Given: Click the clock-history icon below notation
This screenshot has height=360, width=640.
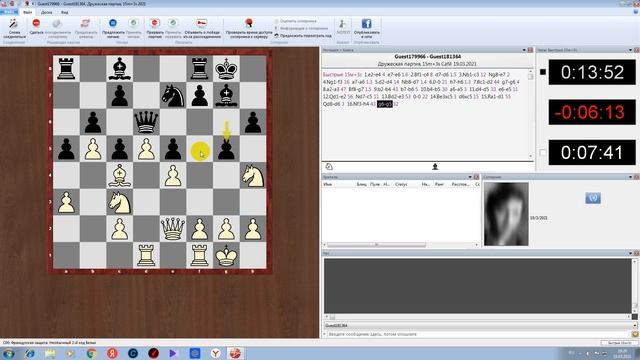Looking at the screenshot, I should pos(329,167).
